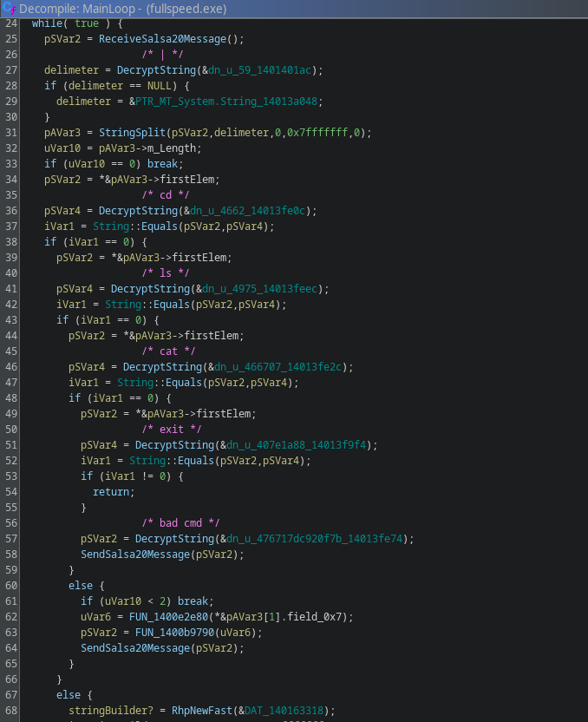This screenshot has height=722, width=588.
Task: Click PTR_MT_System.String_14013a048 reference
Action: pos(226,102)
